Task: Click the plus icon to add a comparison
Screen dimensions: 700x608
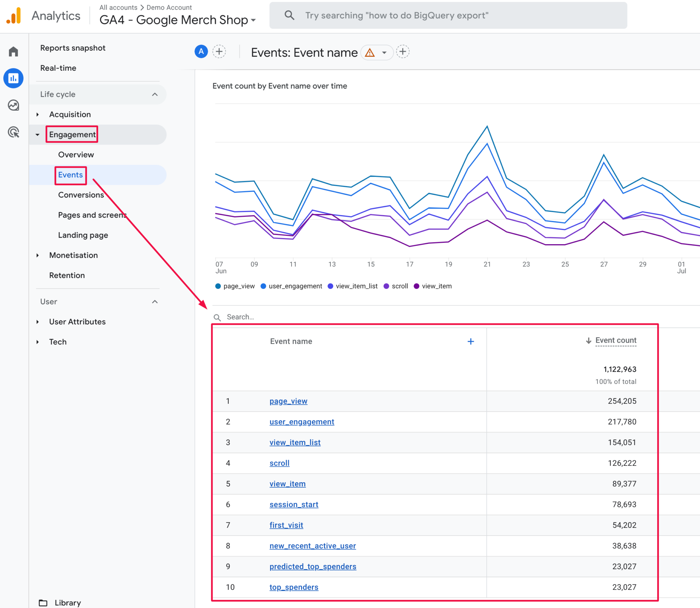Action: pos(219,52)
